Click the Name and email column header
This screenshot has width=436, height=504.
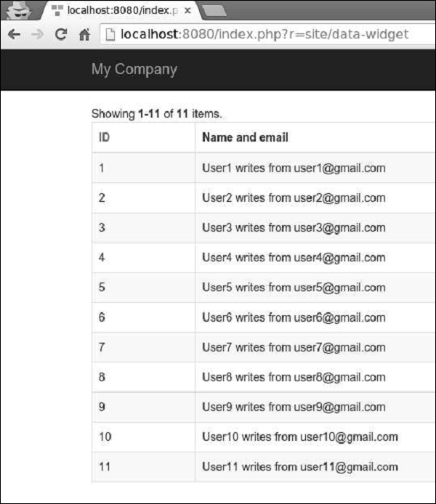pyautogui.click(x=245, y=137)
